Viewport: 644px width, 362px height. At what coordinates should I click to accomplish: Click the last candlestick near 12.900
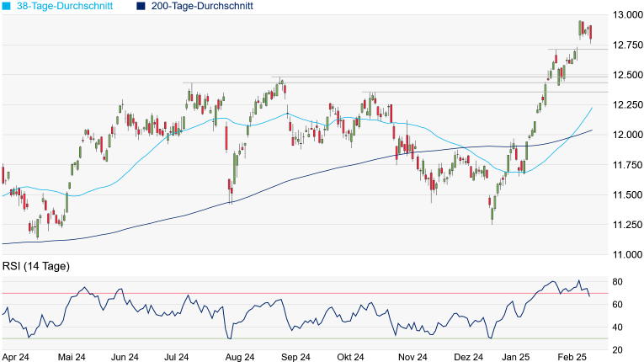591,33
